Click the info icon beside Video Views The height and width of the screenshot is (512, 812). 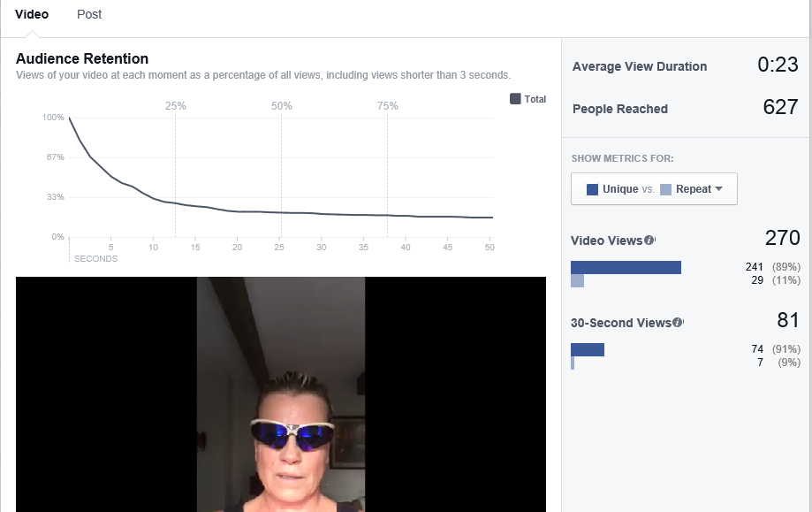(649, 240)
